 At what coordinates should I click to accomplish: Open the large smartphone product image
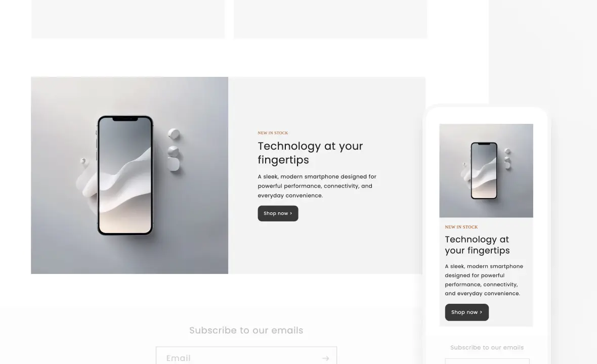click(130, 175)
